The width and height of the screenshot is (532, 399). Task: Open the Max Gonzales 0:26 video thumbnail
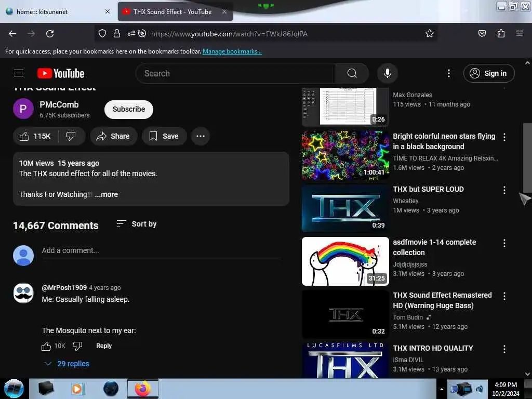click(x=345, y=107)
